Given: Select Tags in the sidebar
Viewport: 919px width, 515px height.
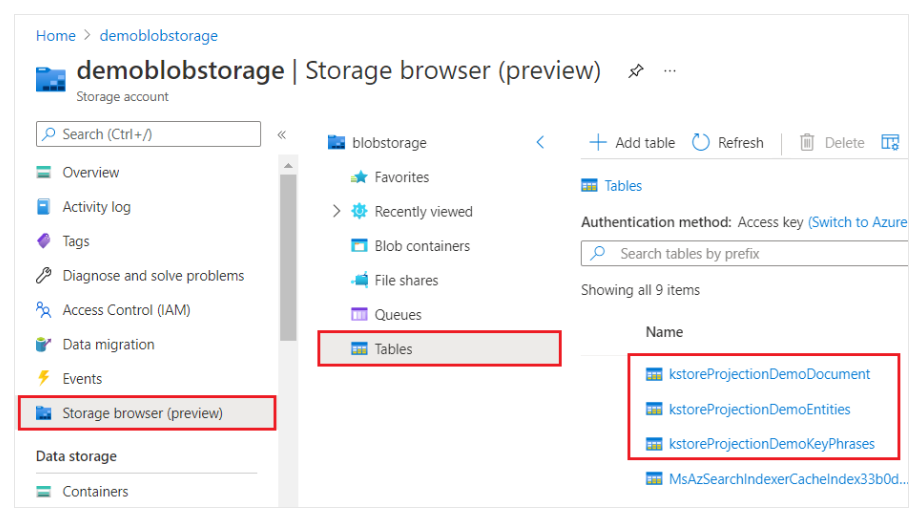Looking at the screenshot, I should [x=76, y=241].
